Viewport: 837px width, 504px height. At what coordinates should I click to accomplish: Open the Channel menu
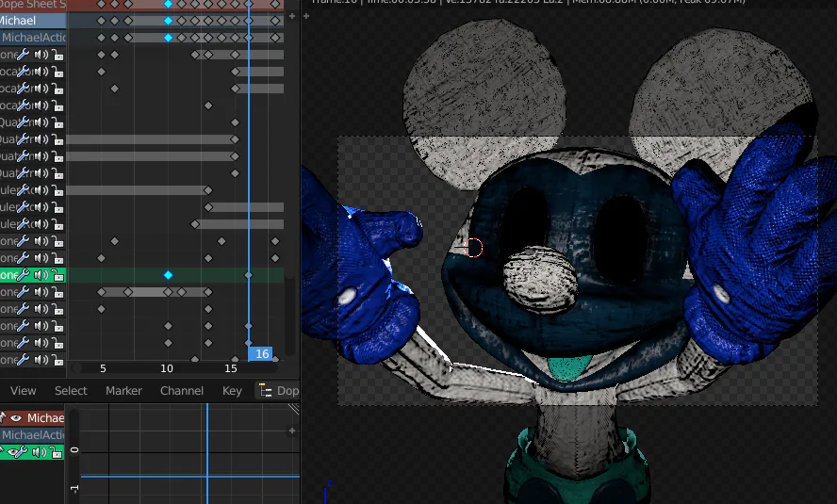pyautogui.click(x=182, y=391)
